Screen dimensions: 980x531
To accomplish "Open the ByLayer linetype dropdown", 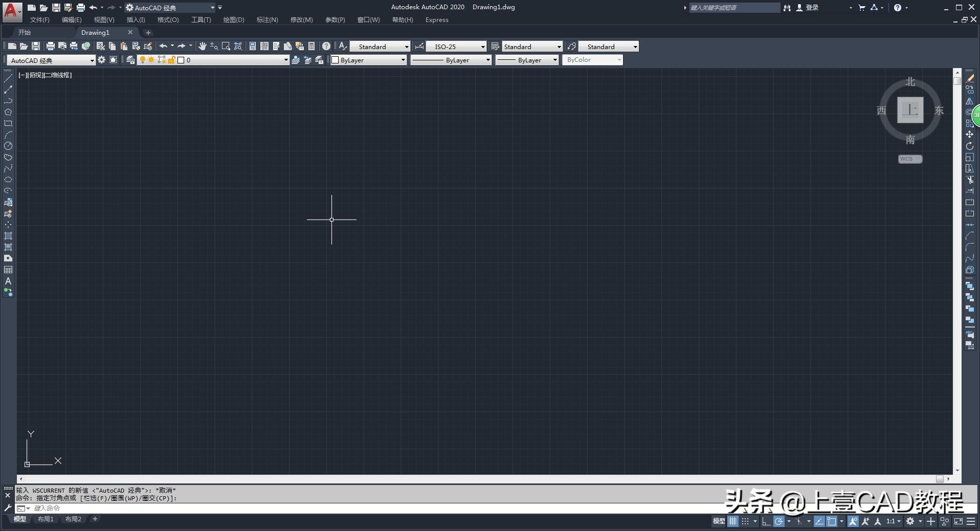I will (x=451, y=60).
